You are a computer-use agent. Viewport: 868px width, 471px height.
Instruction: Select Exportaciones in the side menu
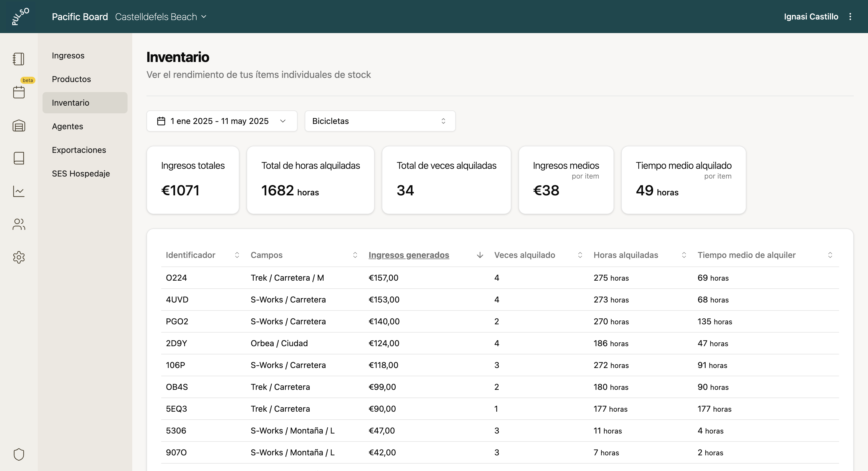click(x=79, y=150)
